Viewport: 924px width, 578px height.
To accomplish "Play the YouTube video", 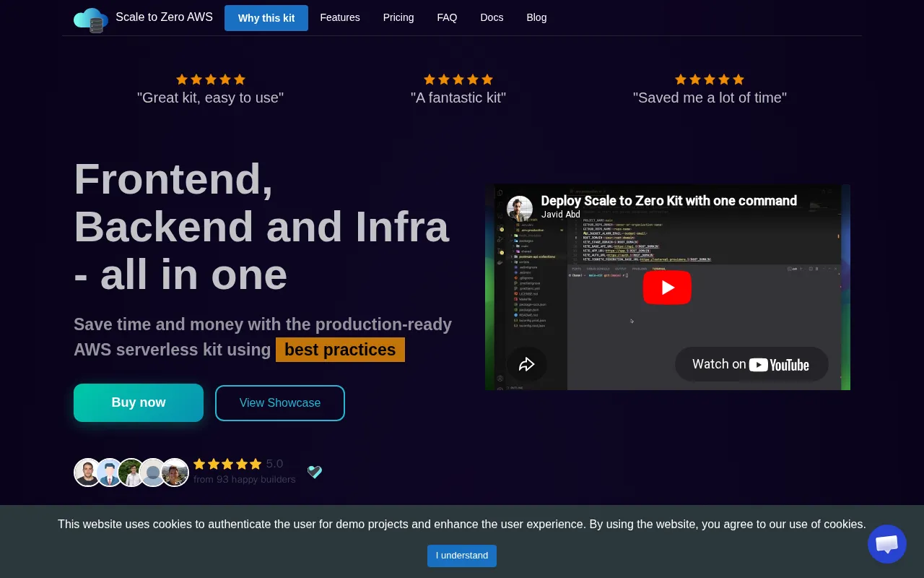I will point(667,288).
